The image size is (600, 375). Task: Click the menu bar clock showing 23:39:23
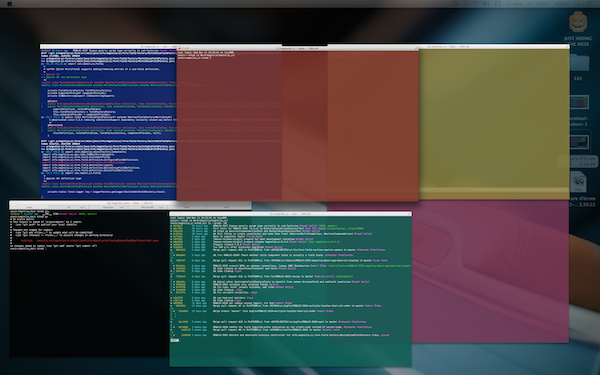coord(527,3)
